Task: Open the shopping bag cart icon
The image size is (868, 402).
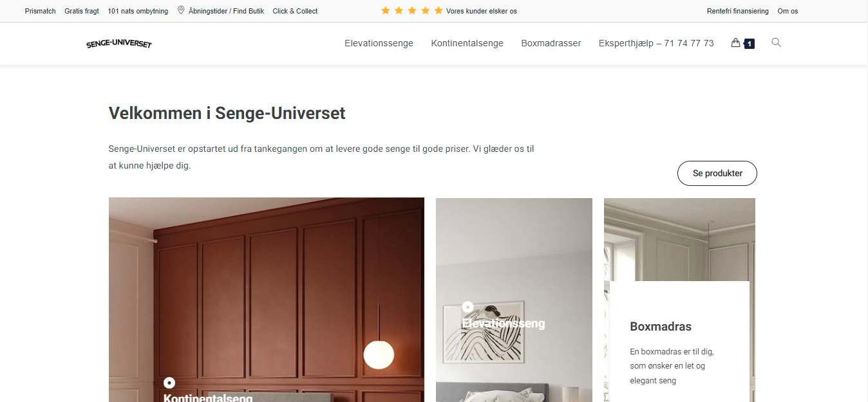Action: 735,43
